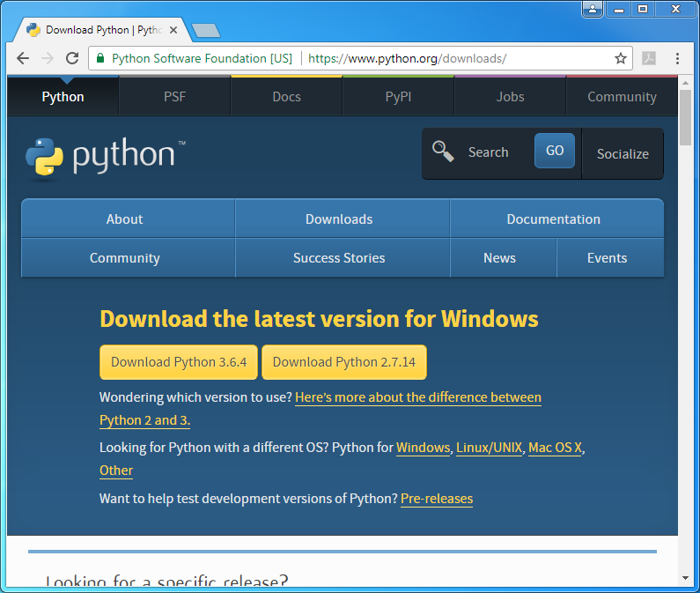The height and width of the screenshot is (593, 700).
Task: Open the Events menu
Action: [x=610, y=258]
